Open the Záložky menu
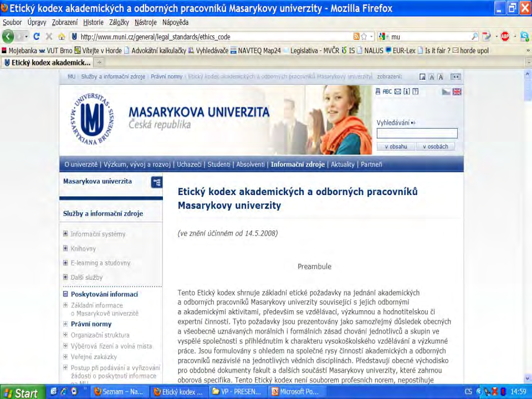This screenshot has height=399, width=532. pyautogui.click(x=119, y=22)
